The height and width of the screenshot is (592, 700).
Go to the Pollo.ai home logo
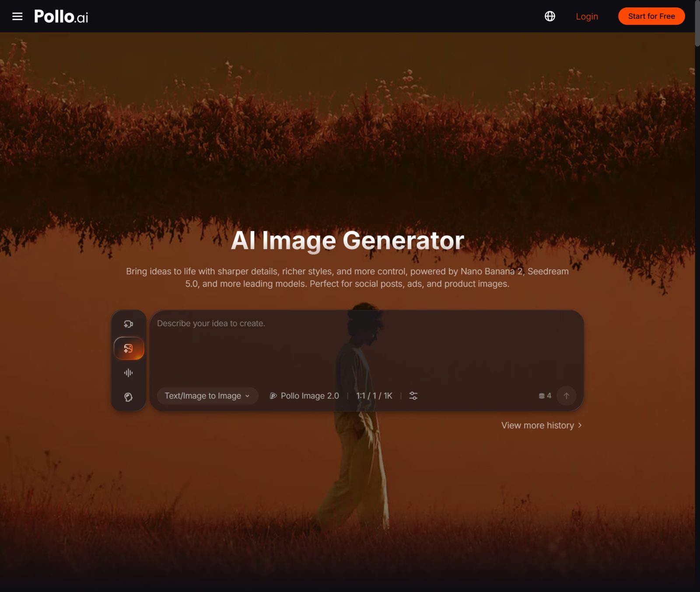pos(61,17)
